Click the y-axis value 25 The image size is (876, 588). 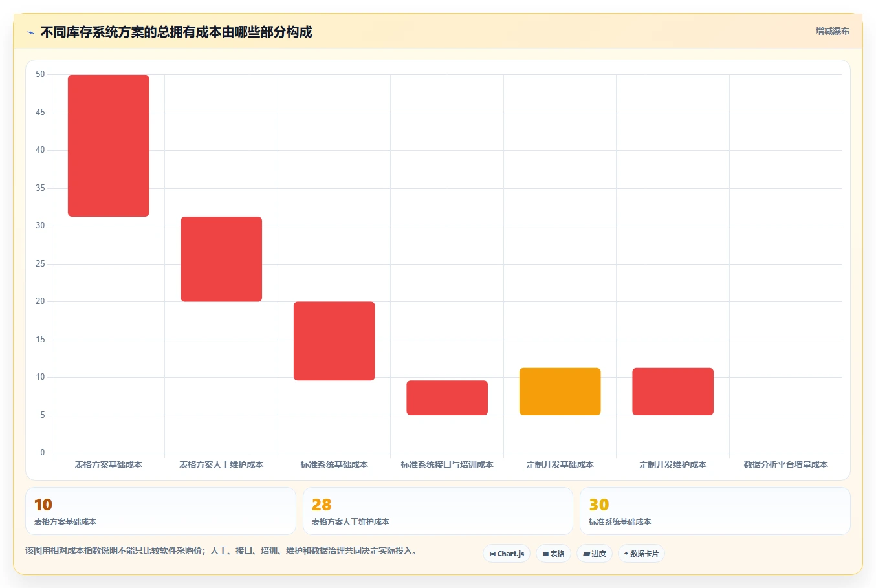(x=40, y=264)
